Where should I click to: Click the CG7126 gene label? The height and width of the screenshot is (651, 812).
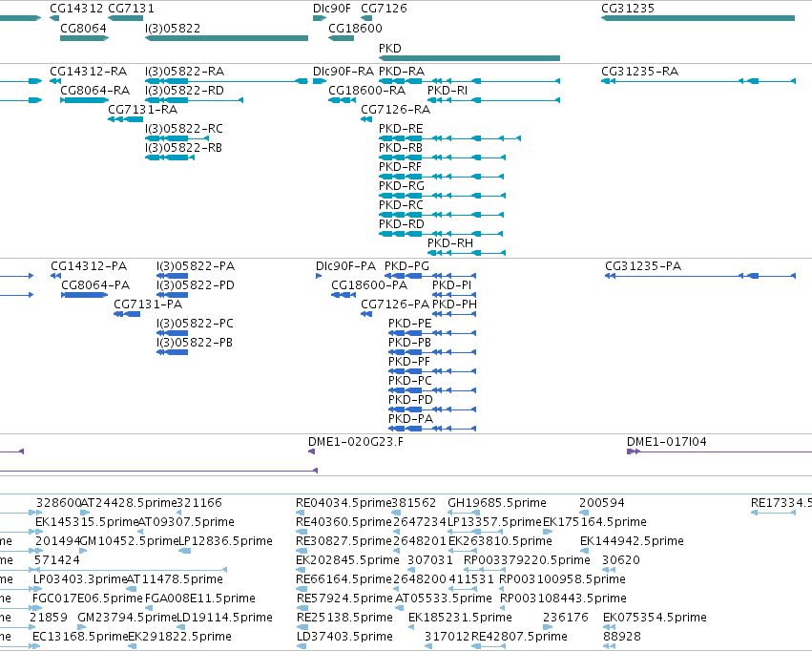pos(384,9)
